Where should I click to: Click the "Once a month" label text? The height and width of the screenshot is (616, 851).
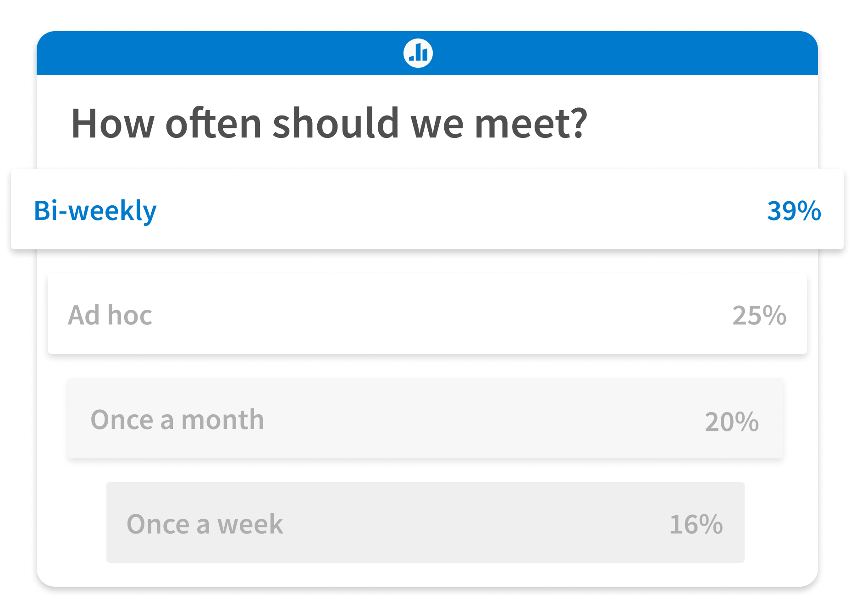(177, 420)
